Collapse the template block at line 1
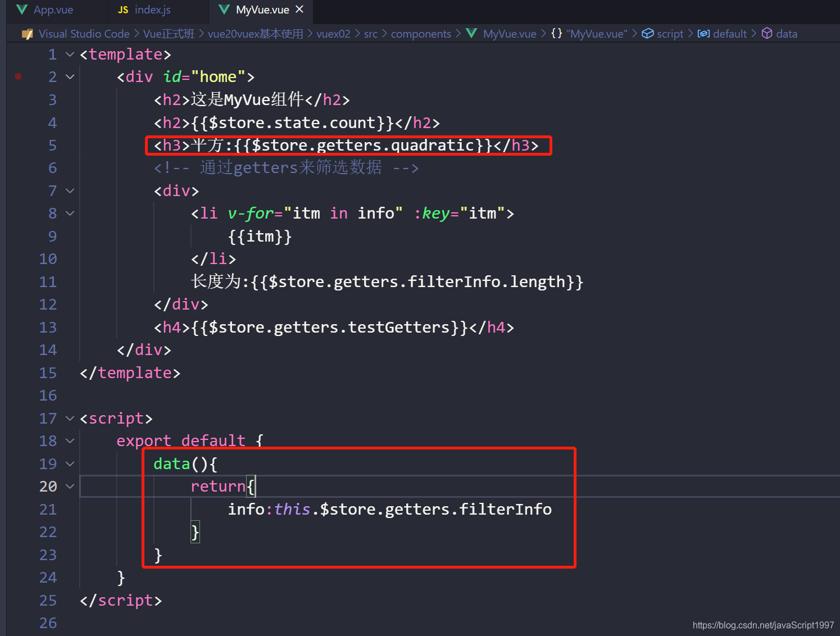 pos(70,54)
